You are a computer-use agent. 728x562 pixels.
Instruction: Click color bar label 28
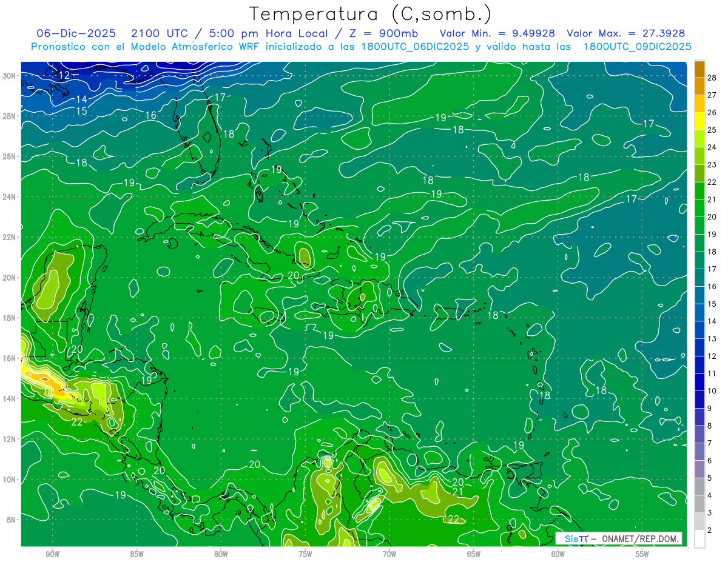click(x=712, y=78)
